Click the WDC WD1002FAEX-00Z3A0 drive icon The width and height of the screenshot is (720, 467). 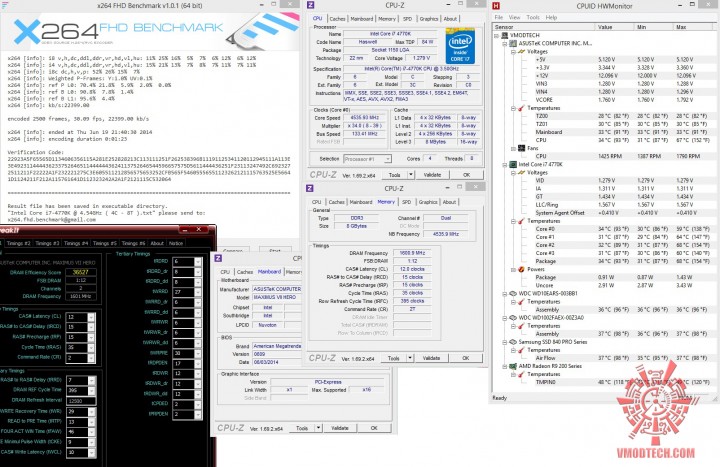tap(513, 318)
